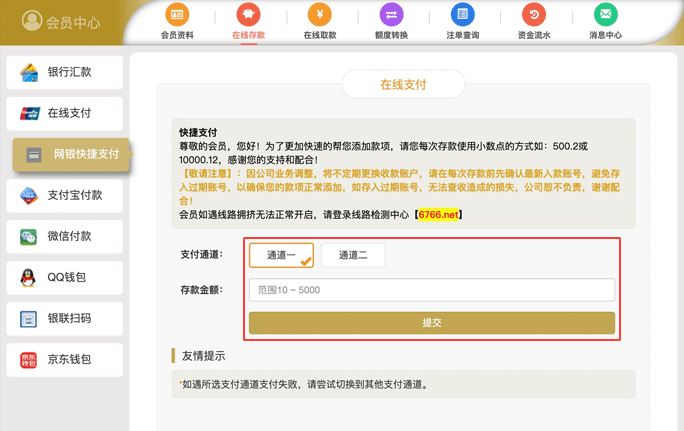Image resolution: width=684 pixels, height=431 pixels.
Task: Select 银联扫码 payment method
Action: click(x=65, y=319)
